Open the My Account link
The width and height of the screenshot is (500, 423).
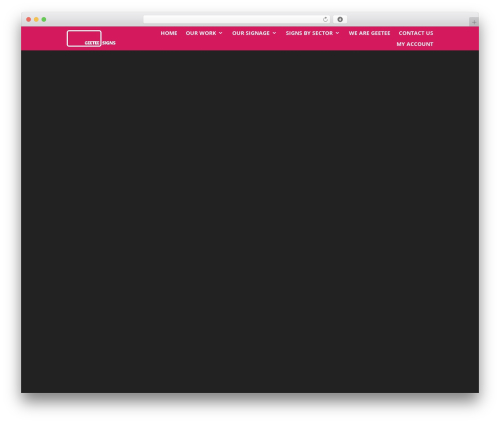415,44
